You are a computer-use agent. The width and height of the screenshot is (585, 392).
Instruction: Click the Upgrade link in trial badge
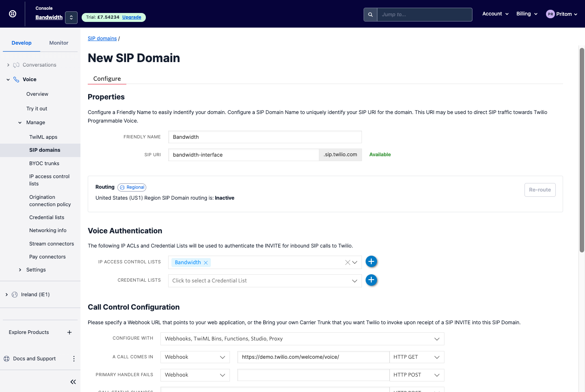coord(132,17)
